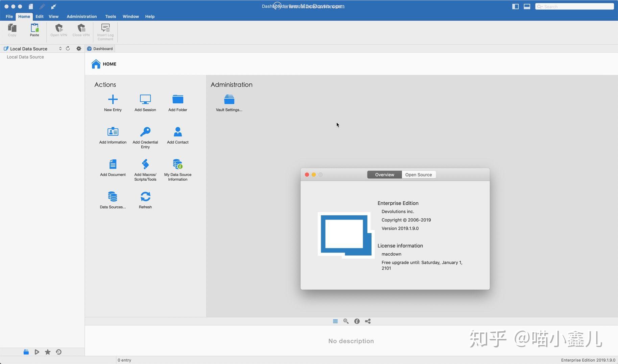Click 'Enterprise Edition 2019.1.9.0' in status bar

click(x=588, y=360)
